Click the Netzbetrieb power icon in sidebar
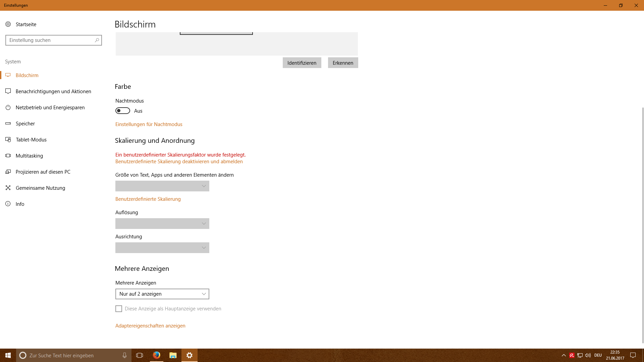644x362 pixels. tap(8, 108)
